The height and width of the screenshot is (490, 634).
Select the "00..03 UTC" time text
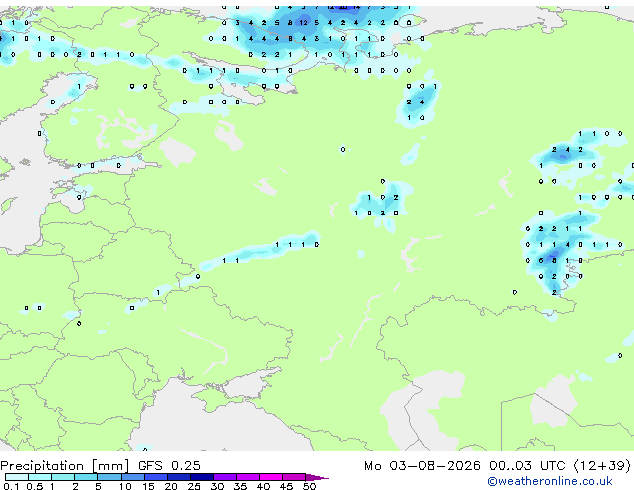[527, 465]
